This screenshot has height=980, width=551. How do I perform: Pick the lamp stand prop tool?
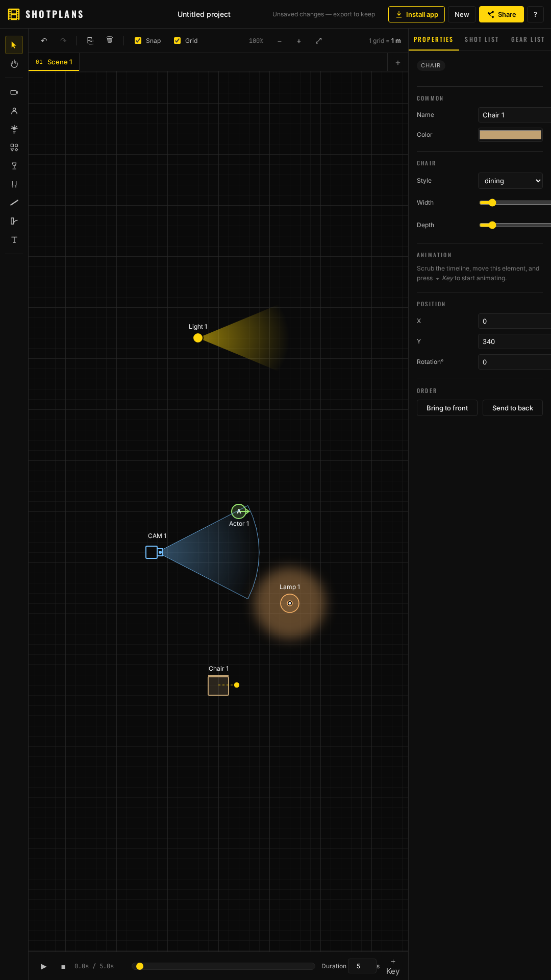(14, 166)
